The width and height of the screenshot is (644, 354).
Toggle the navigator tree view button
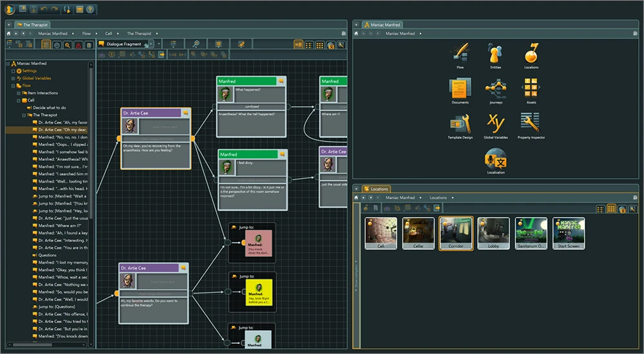click(x=46, y=45)
